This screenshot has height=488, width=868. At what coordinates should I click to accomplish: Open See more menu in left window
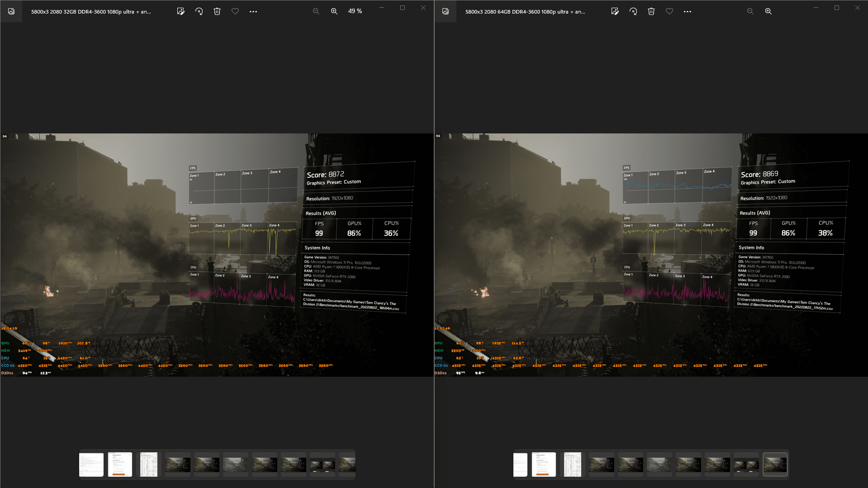pos(253,11)
